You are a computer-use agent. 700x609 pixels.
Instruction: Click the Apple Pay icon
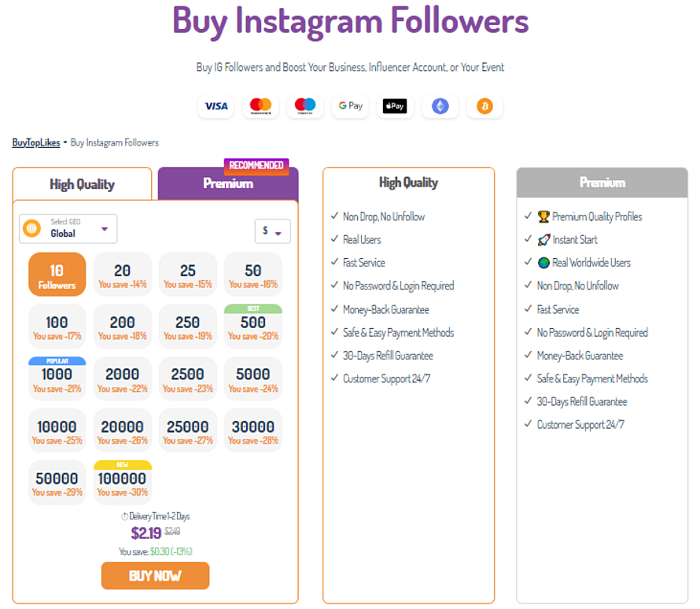(395, 106)
